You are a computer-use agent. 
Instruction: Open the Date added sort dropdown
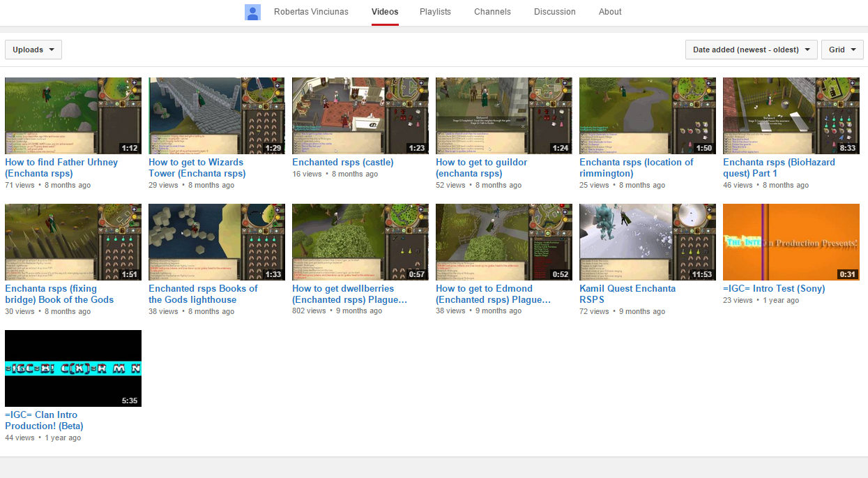tap(752, 50)
